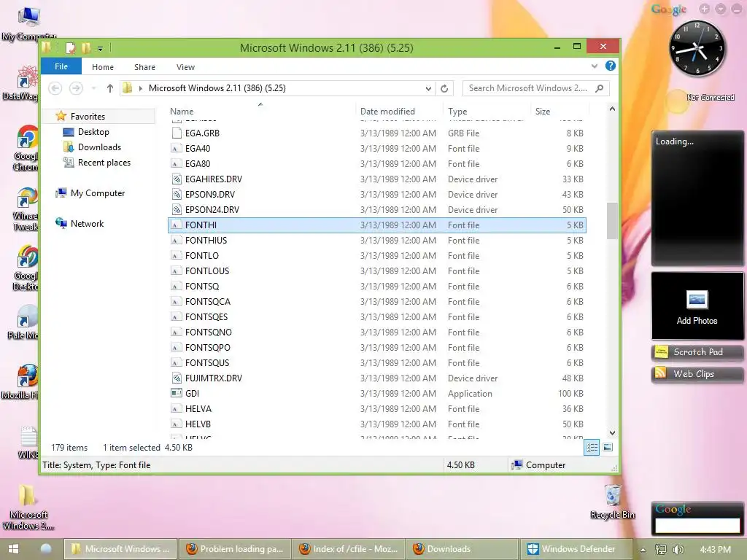Sort files by the Size column

(543, 112)
